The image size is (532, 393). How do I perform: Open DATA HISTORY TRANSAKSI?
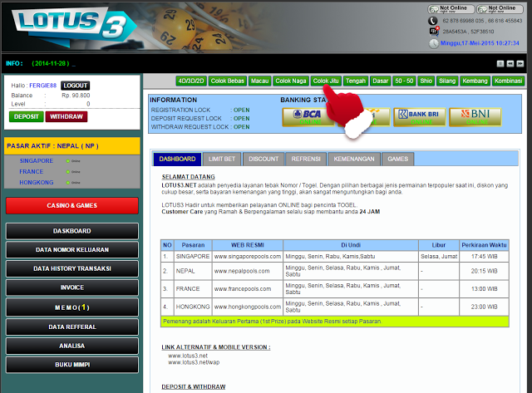[x=72, y=269]
